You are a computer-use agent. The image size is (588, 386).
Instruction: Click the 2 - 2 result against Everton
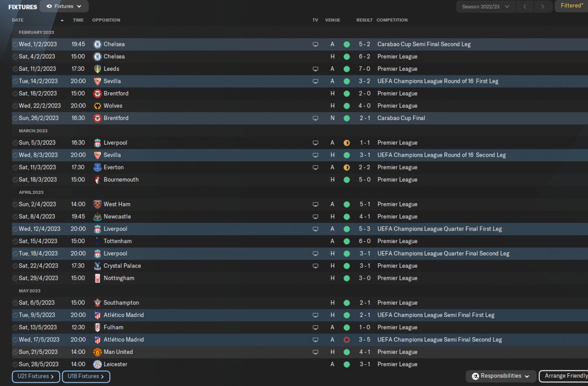[364, 167]
